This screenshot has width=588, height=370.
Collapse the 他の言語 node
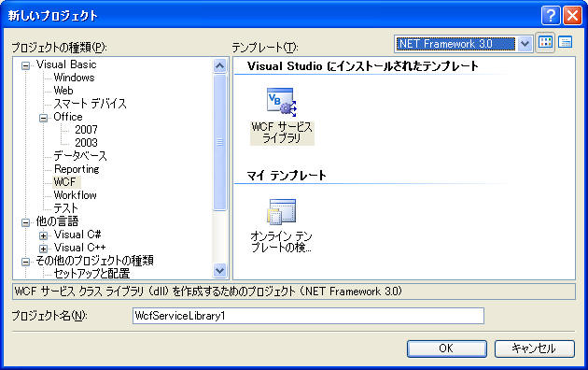25,223
